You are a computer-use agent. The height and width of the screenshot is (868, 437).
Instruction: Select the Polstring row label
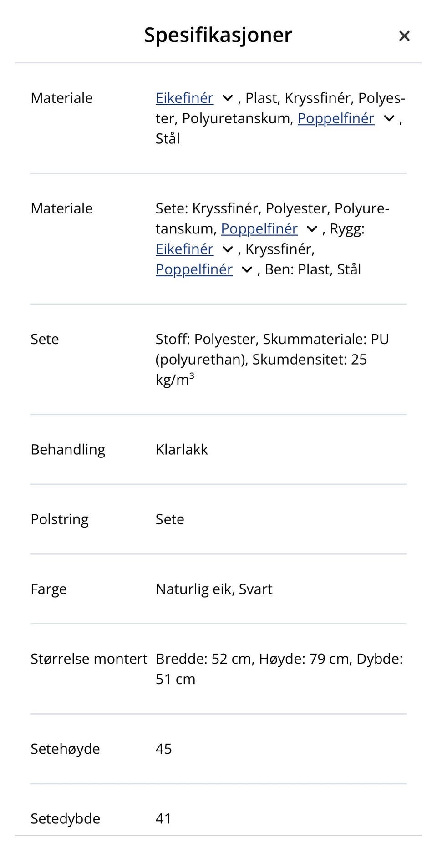[60, 519]
